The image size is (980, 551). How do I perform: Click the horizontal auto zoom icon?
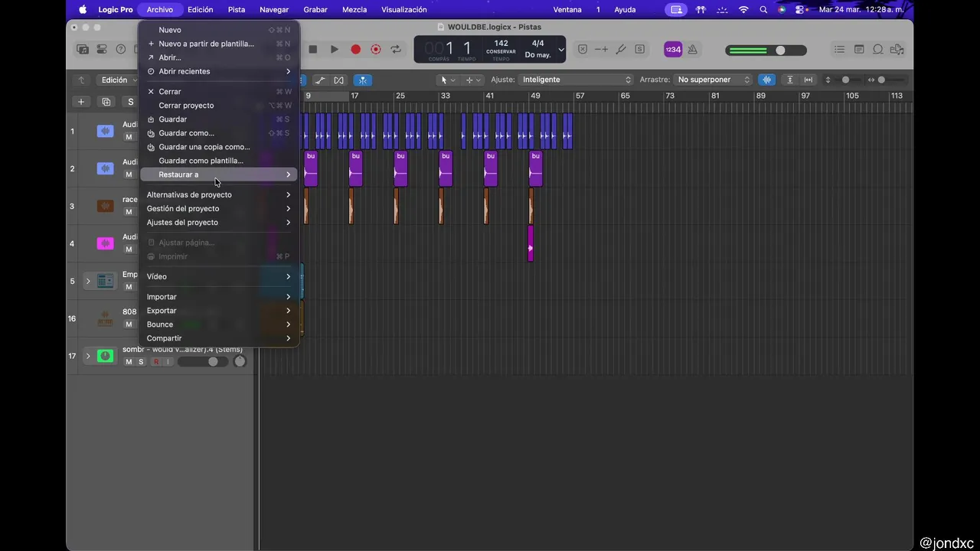click(808, 80)
